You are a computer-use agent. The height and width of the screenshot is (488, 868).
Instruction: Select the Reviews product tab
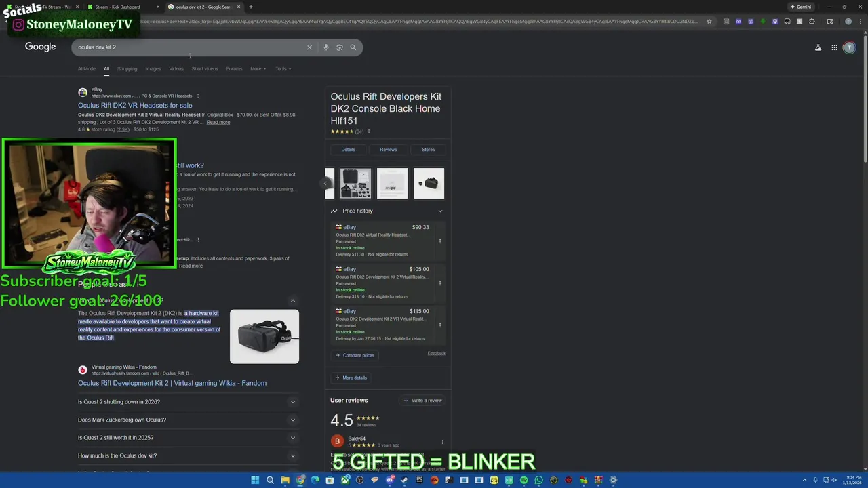(x=388, y=150)
